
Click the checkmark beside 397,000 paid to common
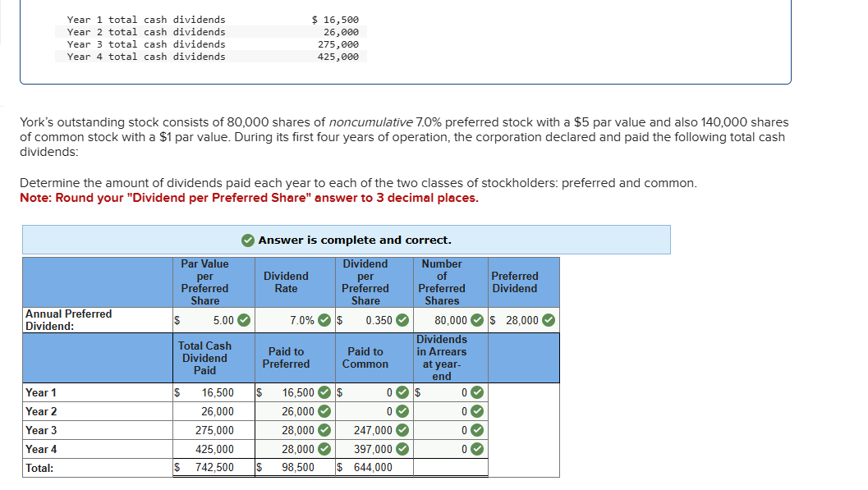coord(402,450)
